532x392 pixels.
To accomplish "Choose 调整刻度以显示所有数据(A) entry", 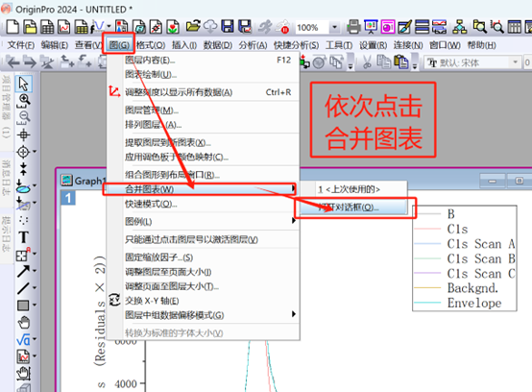I will click(x=203, y=92).
